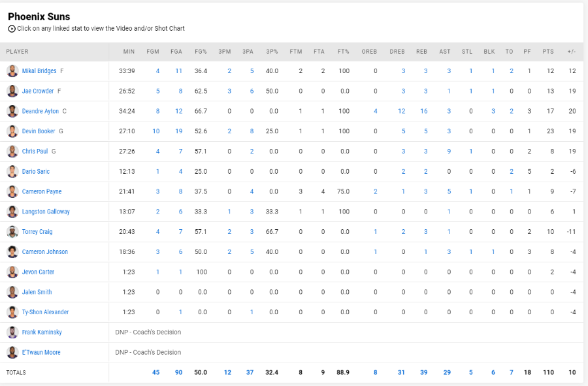This screenshot has height=386, width=588.
Task: View Deandre Ayton's 16 total rebounds
Action: point(424,111)
